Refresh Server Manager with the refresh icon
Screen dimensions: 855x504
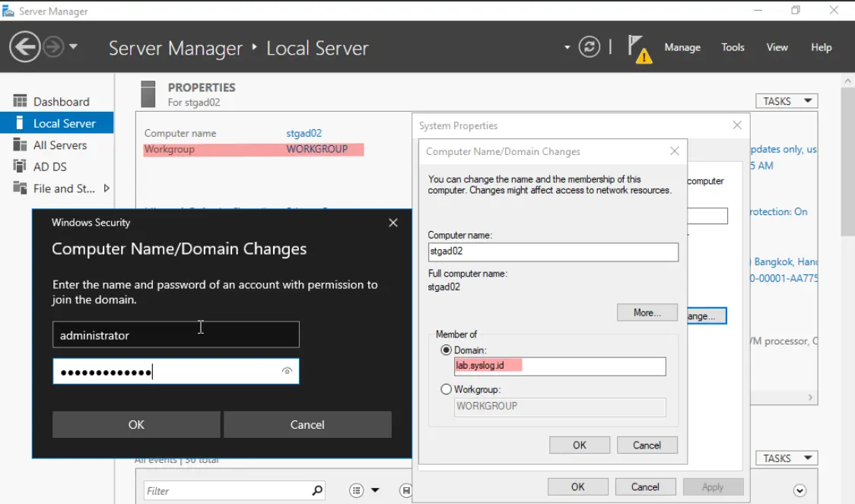point(589,47)
